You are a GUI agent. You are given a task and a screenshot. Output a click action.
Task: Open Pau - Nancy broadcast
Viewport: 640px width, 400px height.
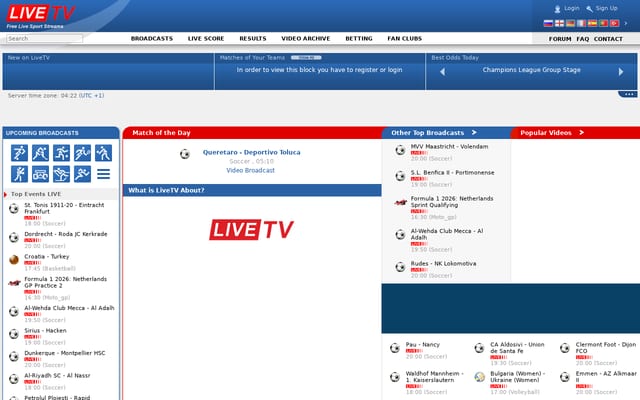(422, 344)
